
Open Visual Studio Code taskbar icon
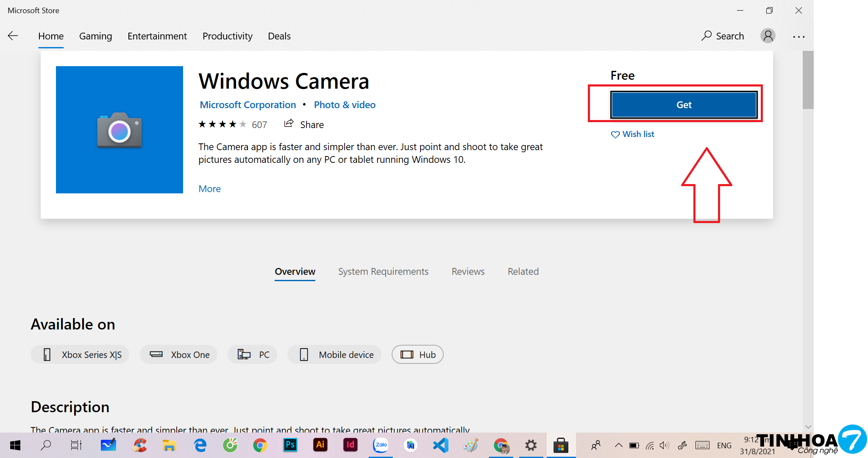pos(440,445)
